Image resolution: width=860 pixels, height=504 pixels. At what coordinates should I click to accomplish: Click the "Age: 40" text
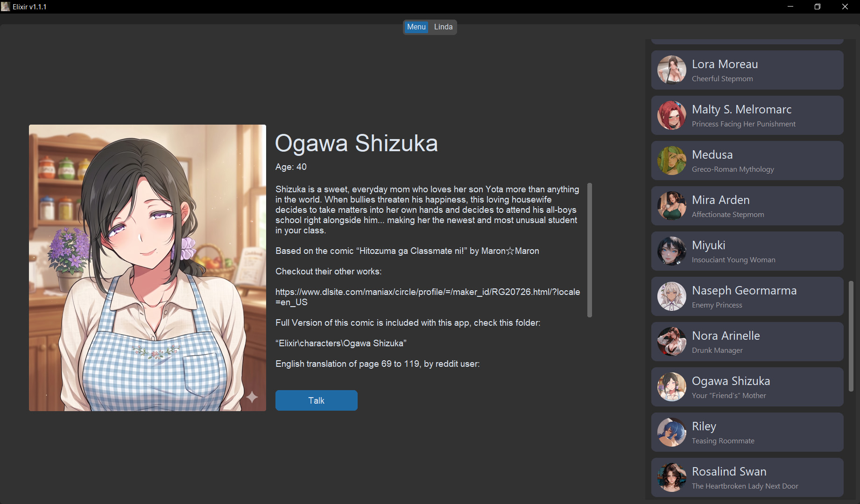[x=291, y=167]
